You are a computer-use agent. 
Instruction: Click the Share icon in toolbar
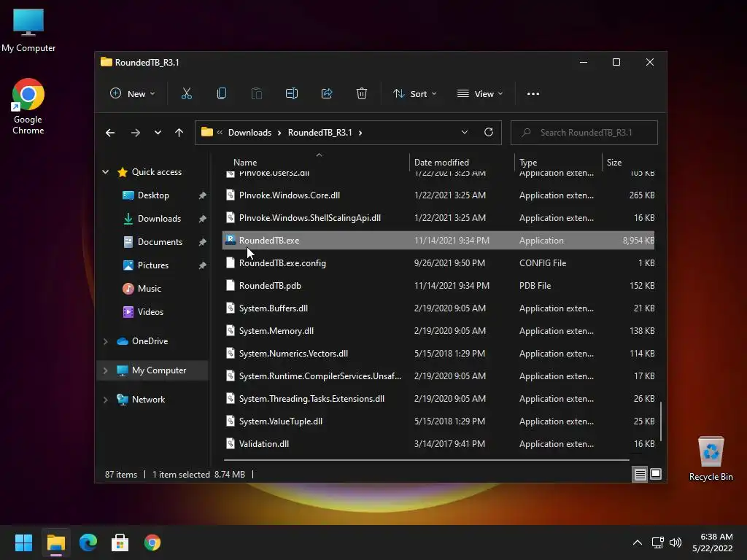tap(327, 94)
